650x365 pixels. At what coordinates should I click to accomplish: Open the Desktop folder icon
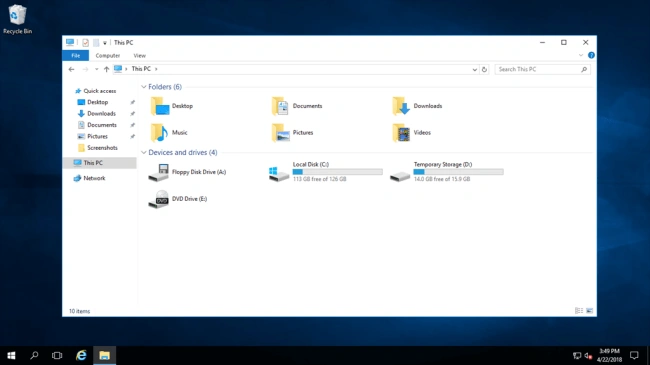160,106
